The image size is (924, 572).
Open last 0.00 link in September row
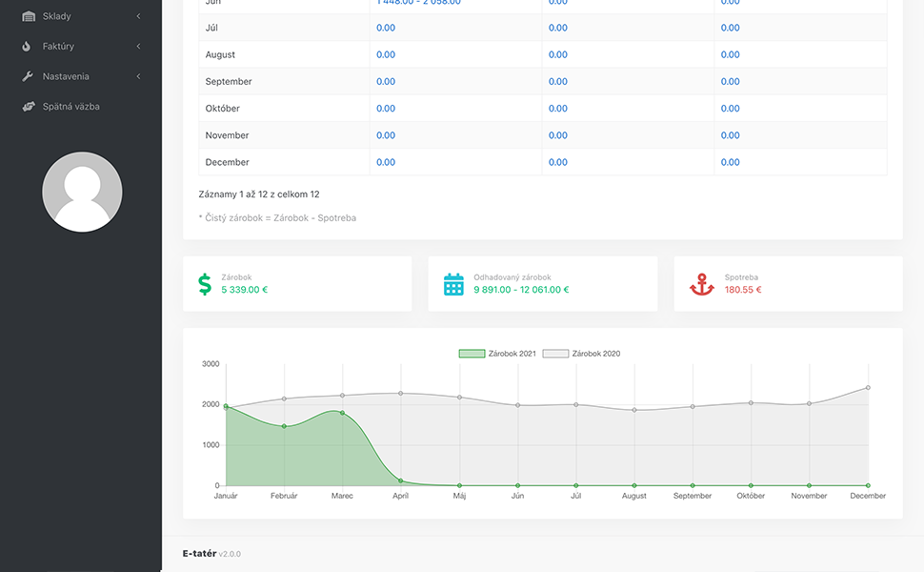(x=730, y=81)
